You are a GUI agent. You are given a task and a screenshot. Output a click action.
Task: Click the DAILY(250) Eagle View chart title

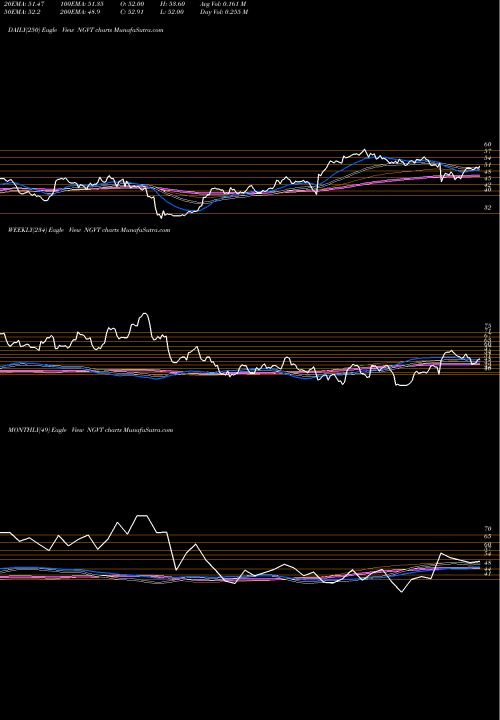pos(85,30)
